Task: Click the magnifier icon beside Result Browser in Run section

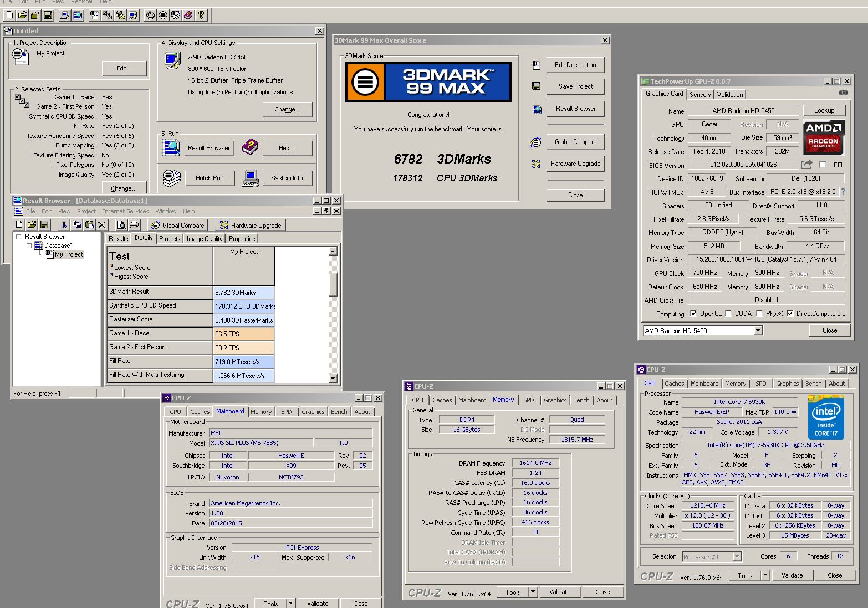Action: click(x=171, y=147)
